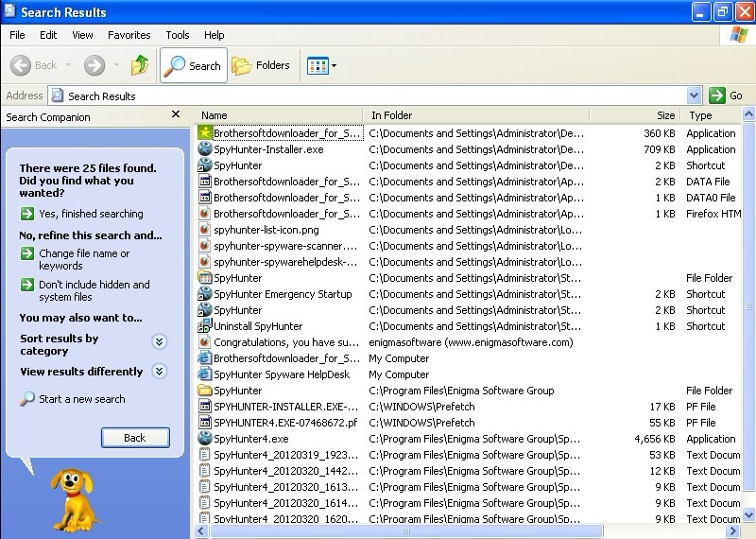Select the SpyHunter4_20120319_1923 text document icon
Screen dimensions: 756x539
(205, 455)
